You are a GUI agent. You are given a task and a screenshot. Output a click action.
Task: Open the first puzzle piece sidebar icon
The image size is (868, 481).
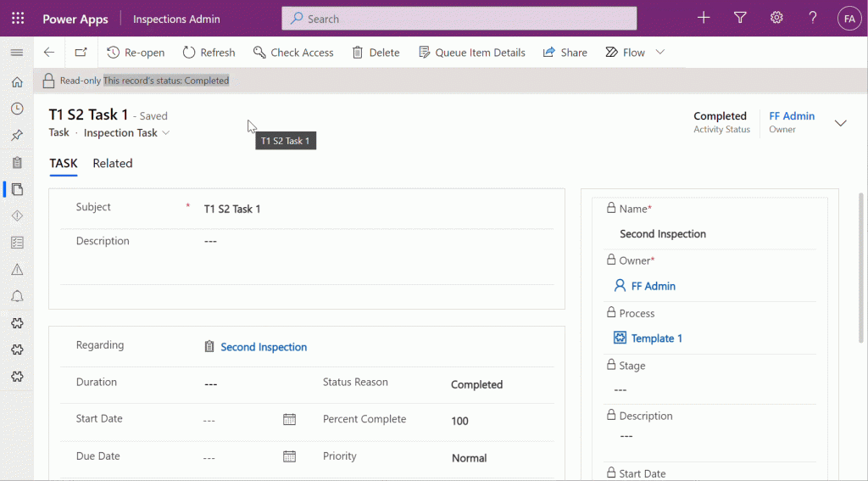click(x=17, y=323)
